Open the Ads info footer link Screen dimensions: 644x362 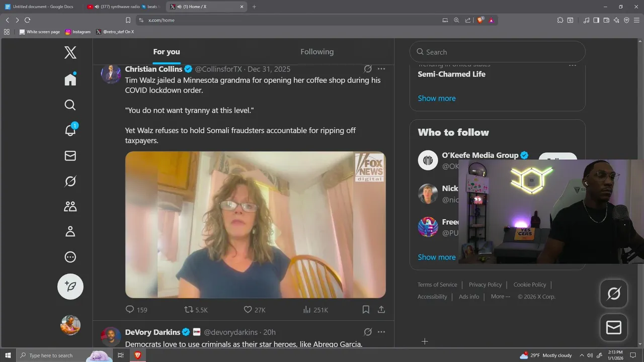[469, 297]
